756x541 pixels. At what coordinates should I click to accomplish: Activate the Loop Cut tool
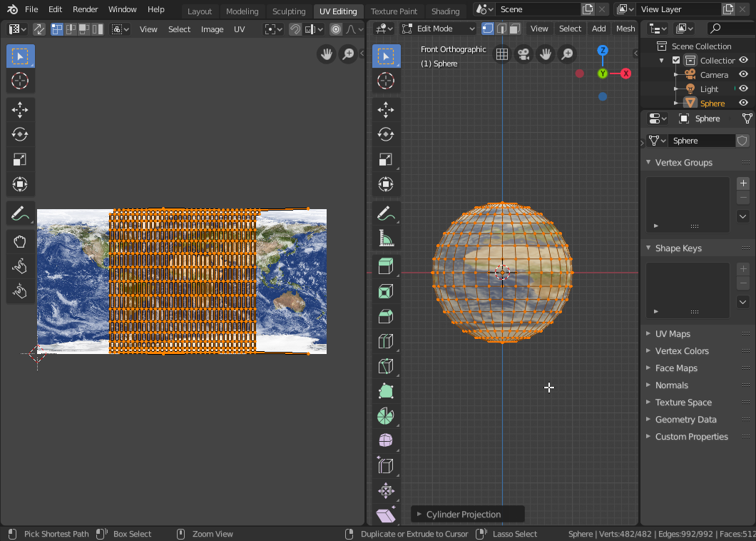coord(385,341)
